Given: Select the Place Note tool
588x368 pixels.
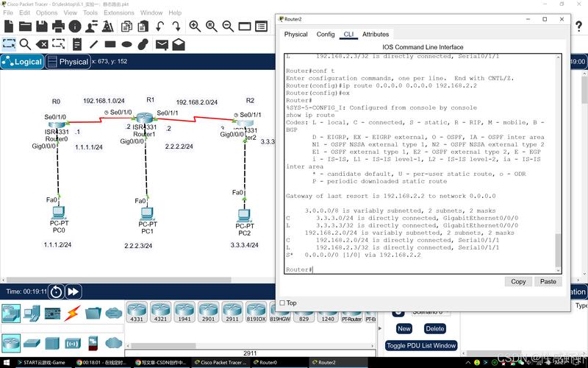Looking at the screenshot, I should point(79,44).
